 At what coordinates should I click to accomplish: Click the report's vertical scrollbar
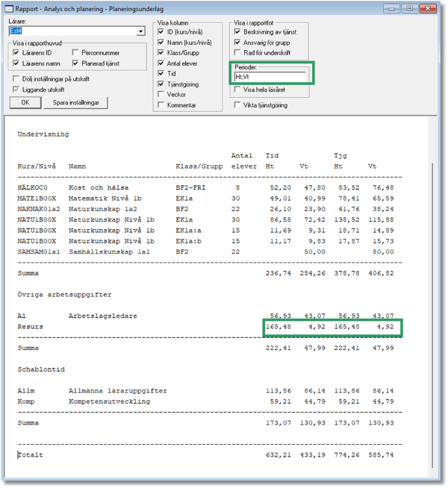click(x=430, y=298)
